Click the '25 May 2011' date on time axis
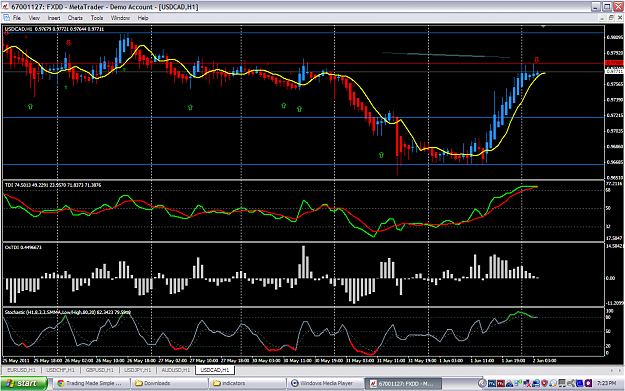The width and height of the screenshot is (625, 391). [16, 360]
